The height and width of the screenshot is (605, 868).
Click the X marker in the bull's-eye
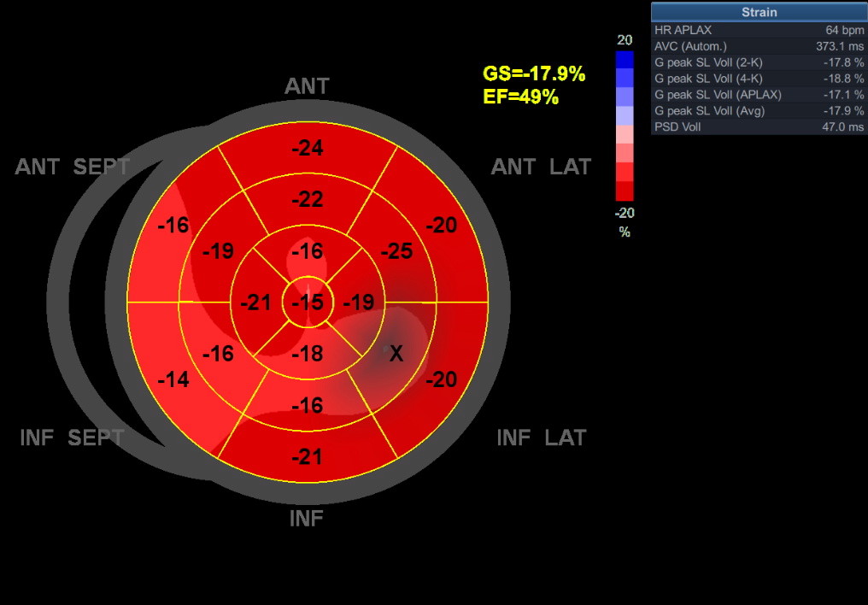tap(396, 353)
